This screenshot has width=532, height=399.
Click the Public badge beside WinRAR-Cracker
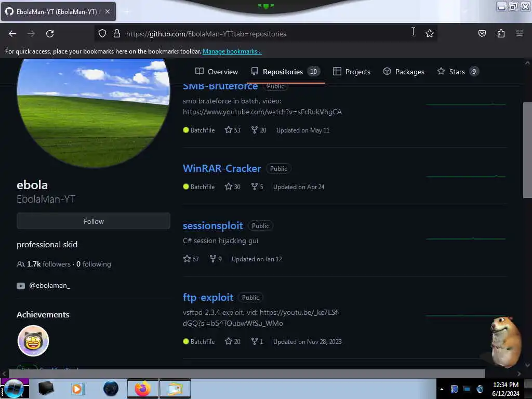point(278,169)
